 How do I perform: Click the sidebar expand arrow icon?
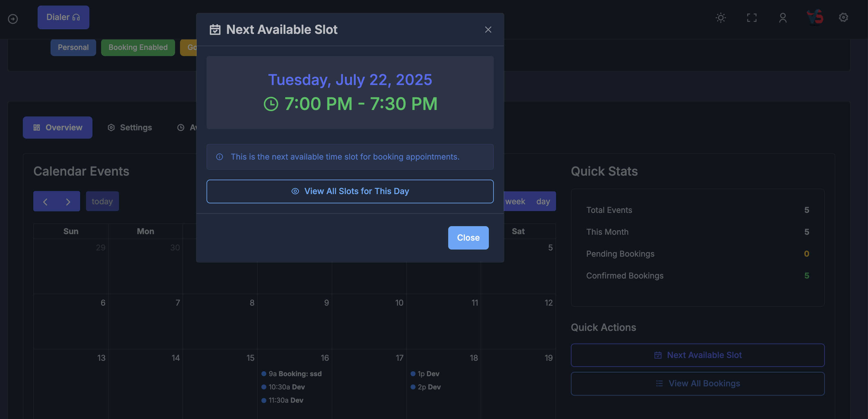point(13,19)
